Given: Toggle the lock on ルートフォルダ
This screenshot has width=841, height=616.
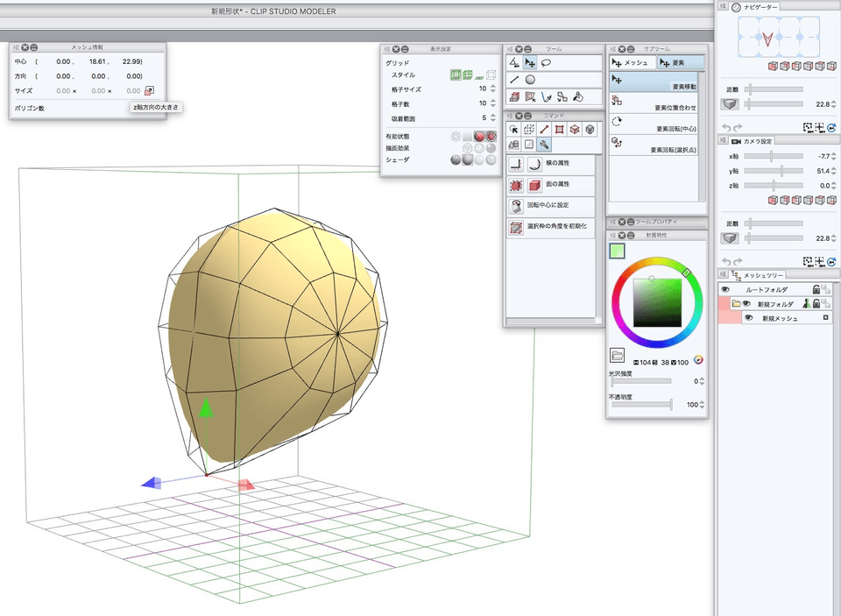Looking at the screenshot, I should pos(816,289).
